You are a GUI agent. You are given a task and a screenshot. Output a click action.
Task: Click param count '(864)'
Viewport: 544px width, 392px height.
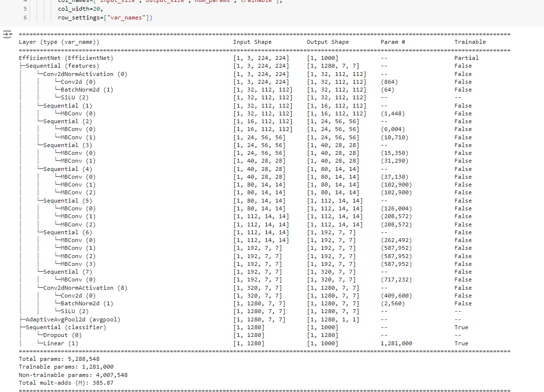[x=389, y=82]
